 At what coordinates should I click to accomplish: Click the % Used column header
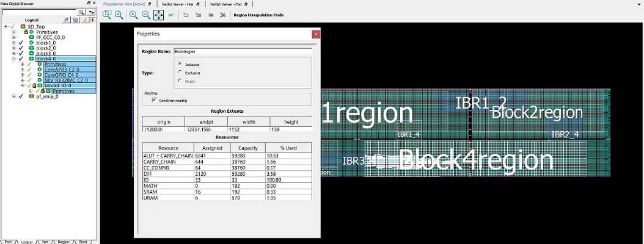pos(288,148)
